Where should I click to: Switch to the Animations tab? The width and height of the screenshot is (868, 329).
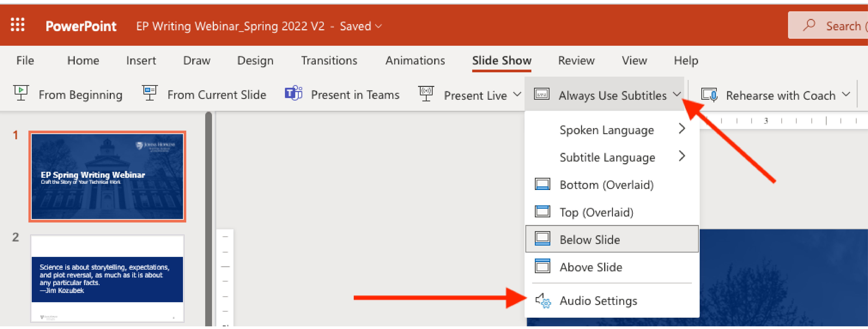pos(415,60)
